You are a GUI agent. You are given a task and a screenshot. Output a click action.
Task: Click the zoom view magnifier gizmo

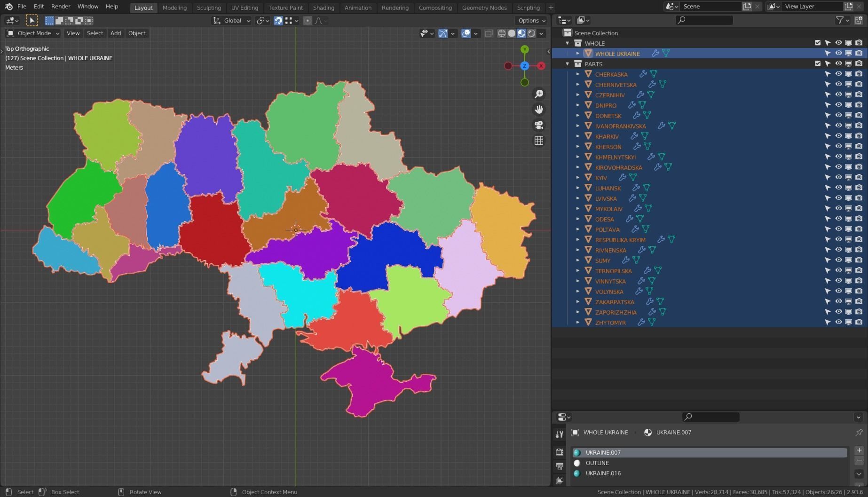539,94
